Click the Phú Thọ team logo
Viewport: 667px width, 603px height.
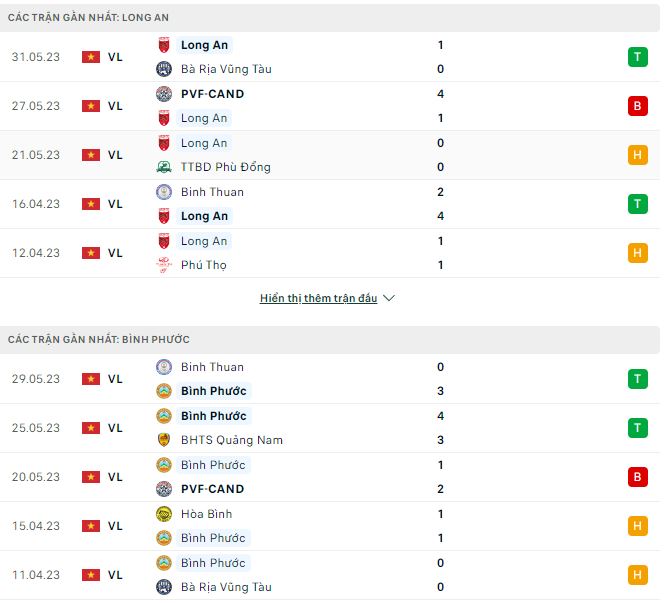point(164,265)
